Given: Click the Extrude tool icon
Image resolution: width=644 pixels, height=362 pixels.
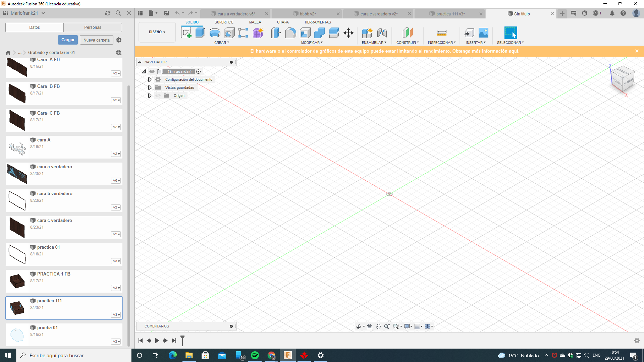Looking at the screenshot, I should pos(200,33).
